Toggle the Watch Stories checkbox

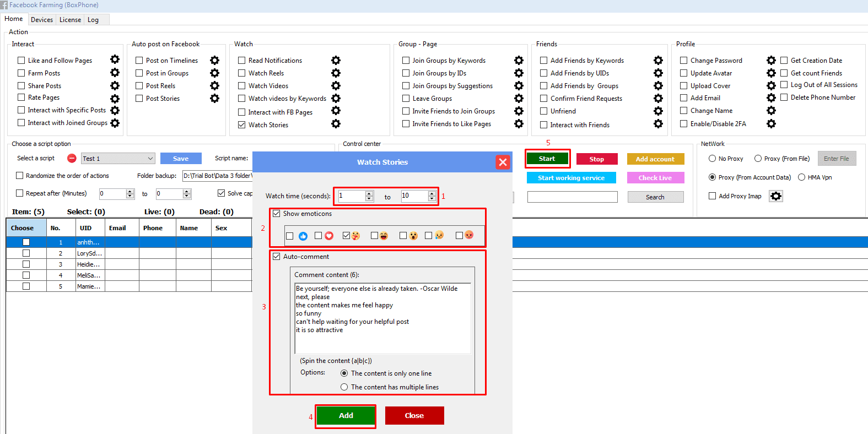pyautogui.click(x=241, y=124)
